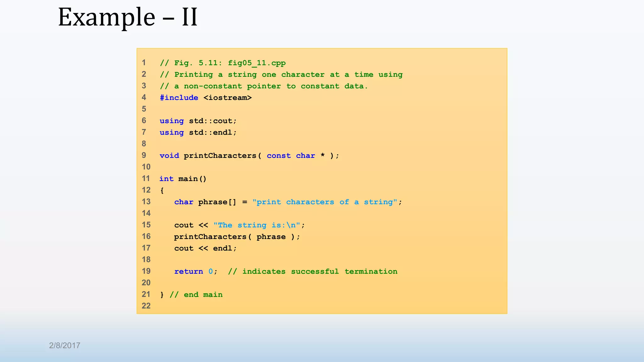Click the comment "// Fig. 5.11: fig05_11.cpp"

point(223,63)
